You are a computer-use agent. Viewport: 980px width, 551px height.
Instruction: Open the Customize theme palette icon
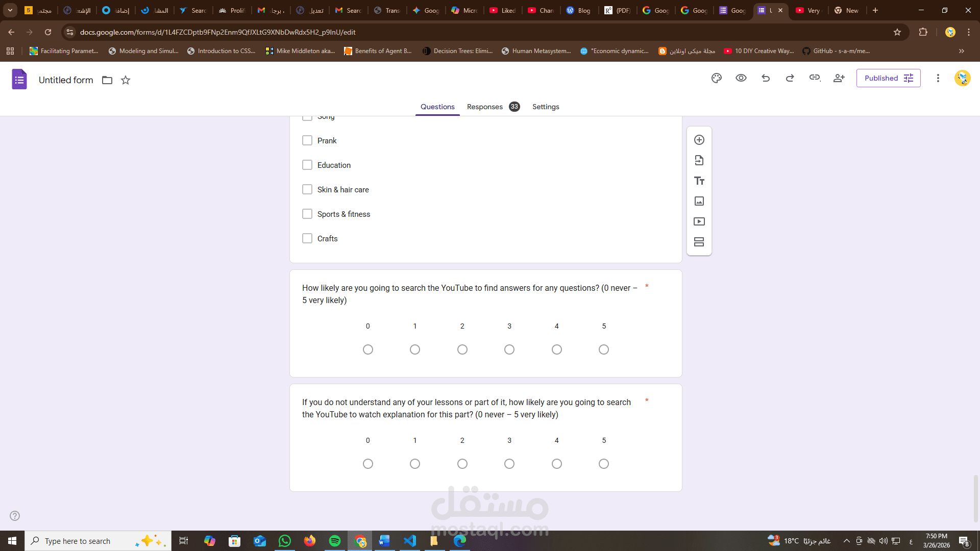[717, 78]
